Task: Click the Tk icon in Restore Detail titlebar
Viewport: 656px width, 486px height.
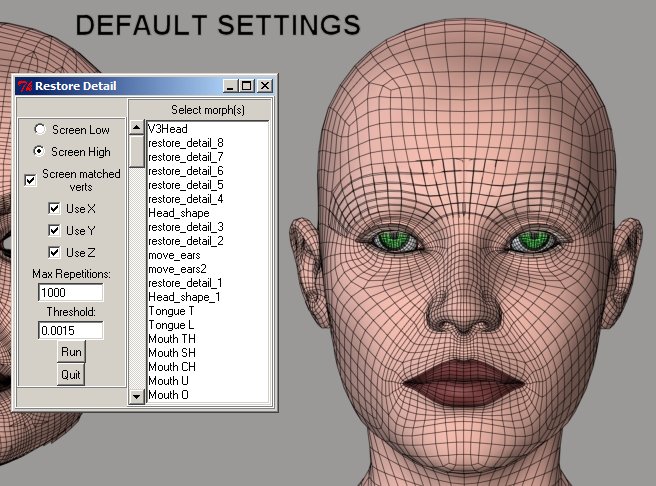Action: [x=25, y=86]
